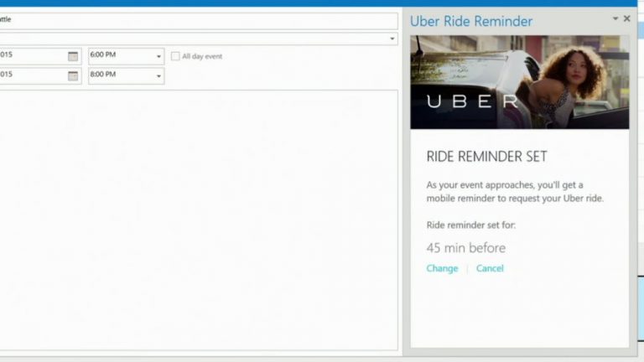Click the 'Uber Ride Reminder' pane title
The width and height of the screenshot is (644, 362).
click(471, 21)
